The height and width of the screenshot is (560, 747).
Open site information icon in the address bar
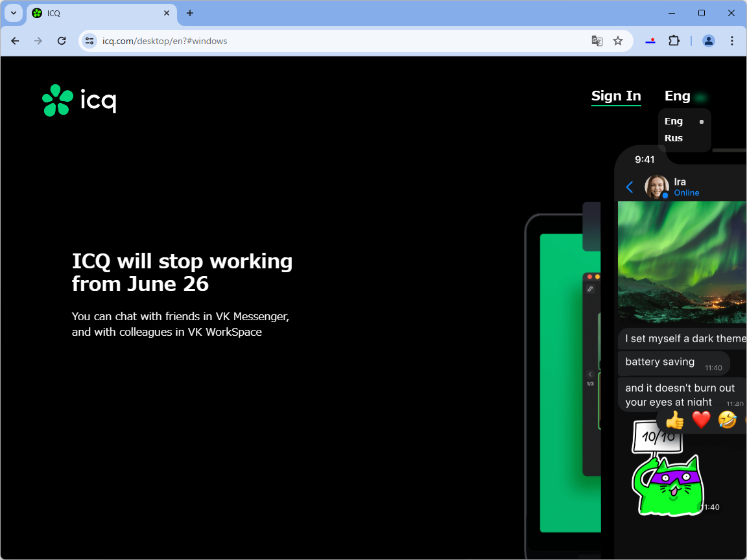coord(89,40)
